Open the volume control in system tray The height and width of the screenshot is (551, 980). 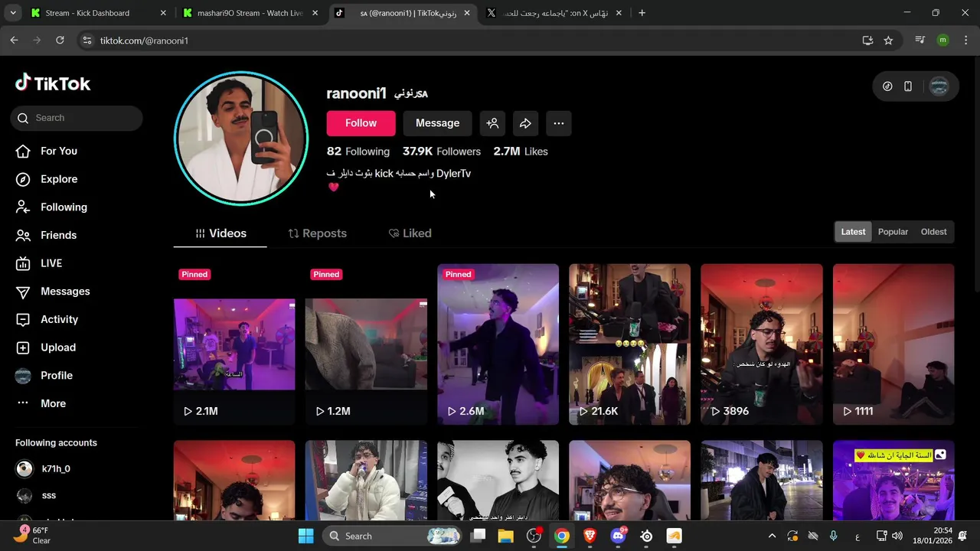click(x=897, y=536)
